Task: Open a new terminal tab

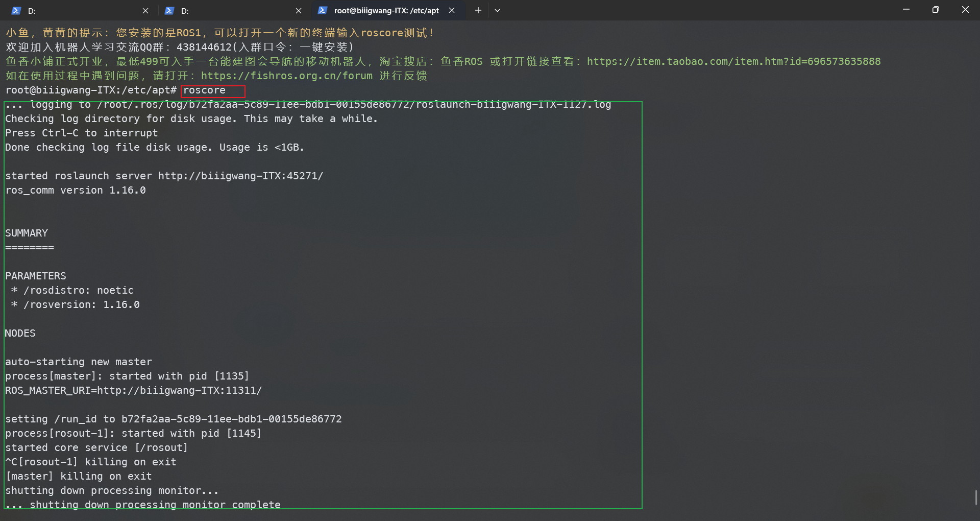Action: (x=478, y=10)
